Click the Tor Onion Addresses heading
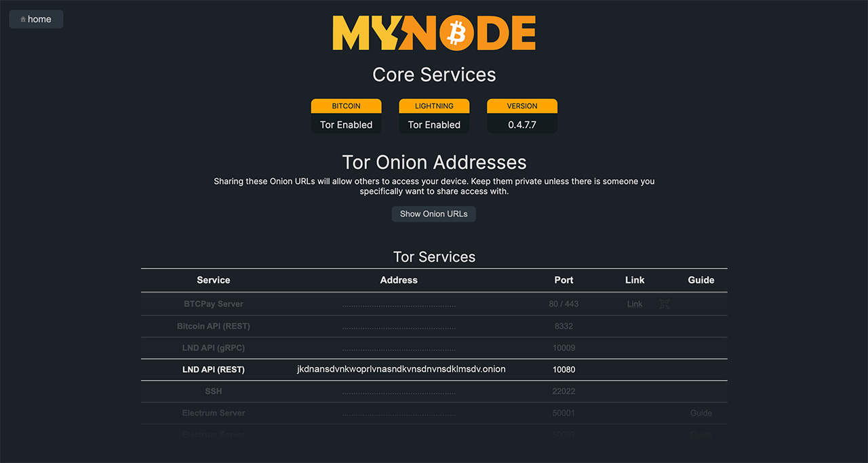 434,162
